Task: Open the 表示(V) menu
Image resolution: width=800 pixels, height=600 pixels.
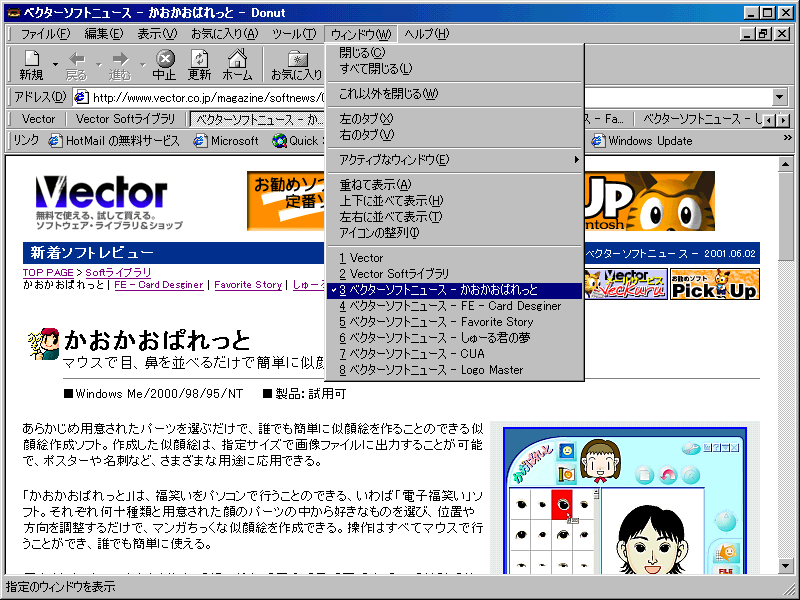Action: [x=157, y=34]
